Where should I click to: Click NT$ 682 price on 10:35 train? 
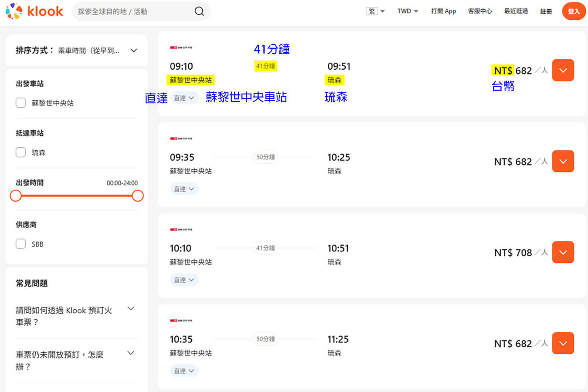[513, 344]
